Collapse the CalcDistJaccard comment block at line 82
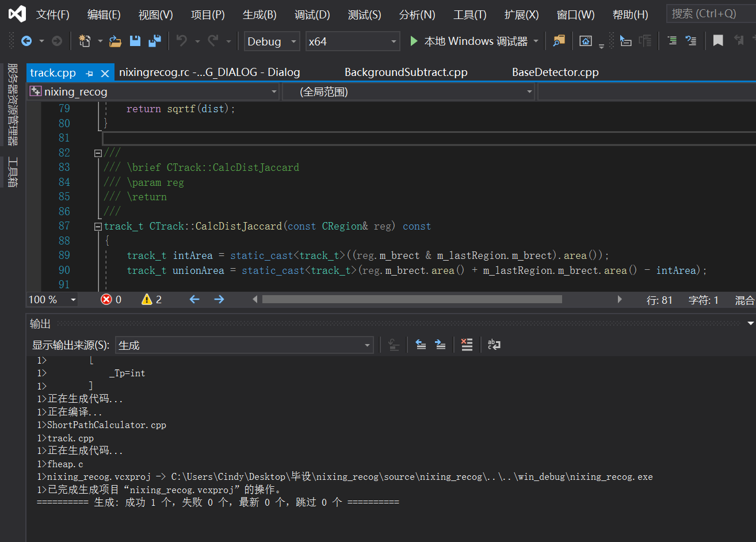 98,152
